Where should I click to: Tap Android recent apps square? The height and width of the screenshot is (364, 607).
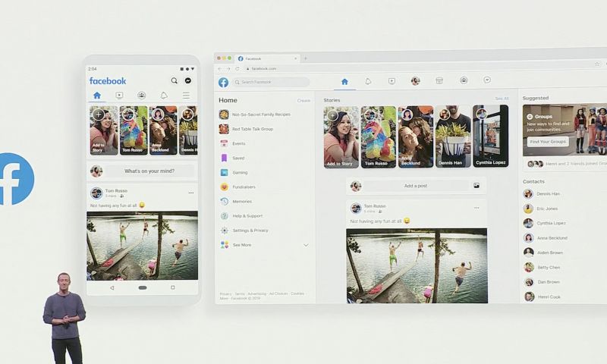[x=173, y=287]
